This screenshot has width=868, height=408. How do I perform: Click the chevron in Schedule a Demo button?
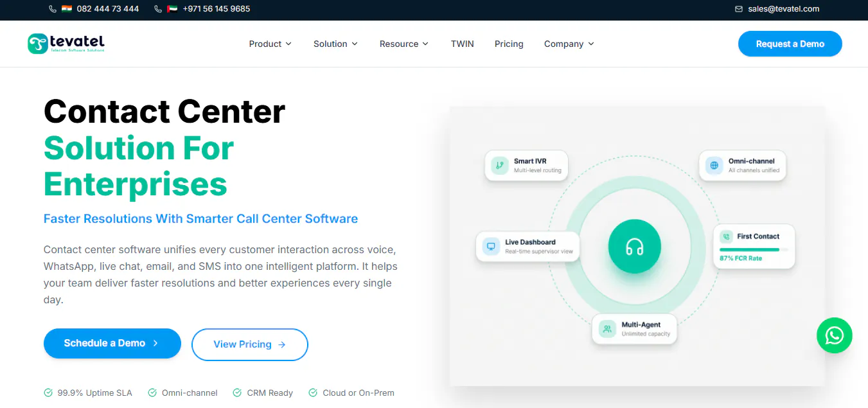coord(155,343)
